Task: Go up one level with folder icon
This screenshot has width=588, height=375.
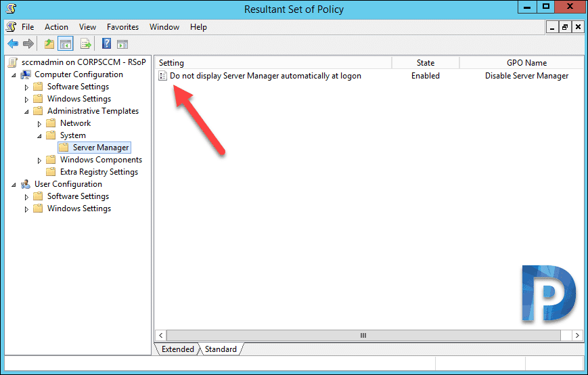Action: (49, 44)
